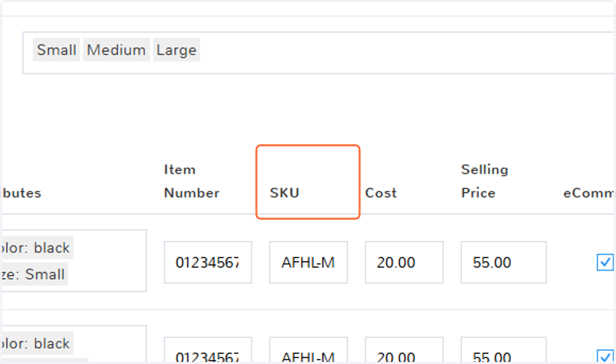Click the size tags input box
The height and width of the screenshot is (364, 616).
click(318, 53)
